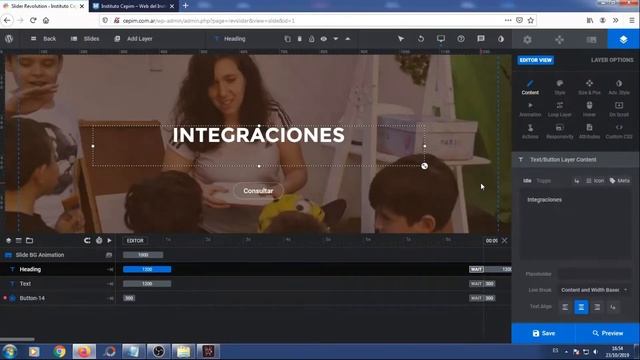Click the Preview button
Image resolution: width=640 pixels, height=360 pixels.
coord(607,333)
